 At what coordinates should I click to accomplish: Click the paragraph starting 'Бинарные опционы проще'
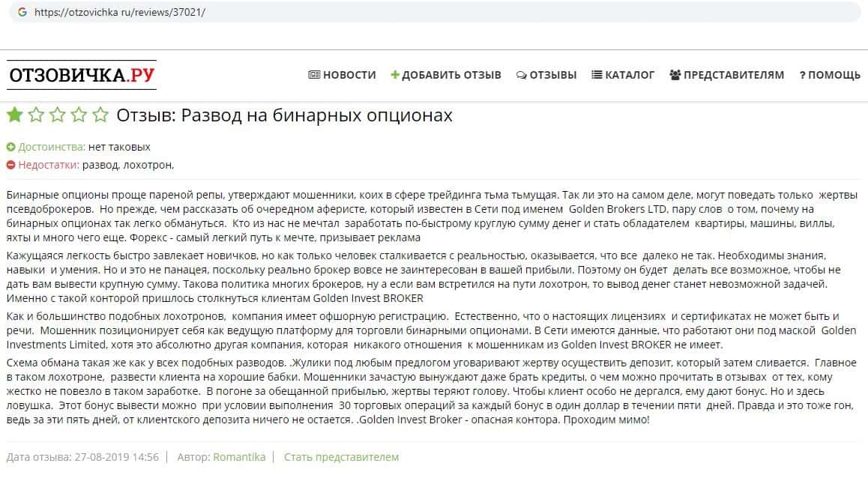click(432, 217)
